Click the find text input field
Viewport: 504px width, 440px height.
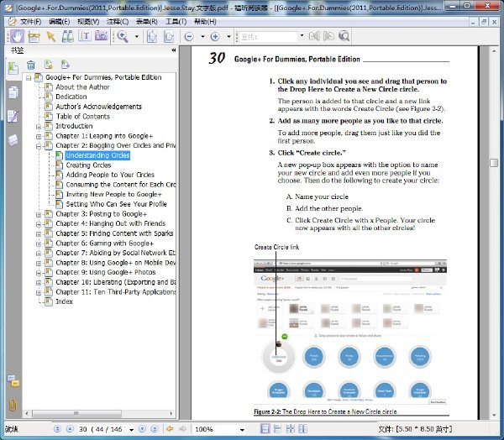(269, 36)
